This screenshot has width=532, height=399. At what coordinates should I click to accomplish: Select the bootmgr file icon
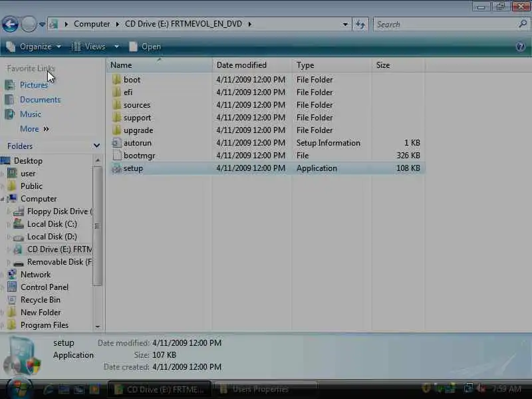pyautogui.click(x=117, y=156)
